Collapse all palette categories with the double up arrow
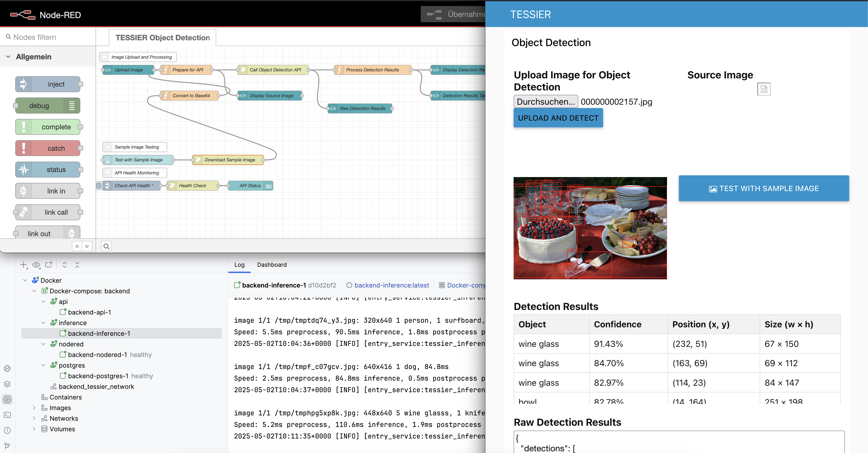 77,246
